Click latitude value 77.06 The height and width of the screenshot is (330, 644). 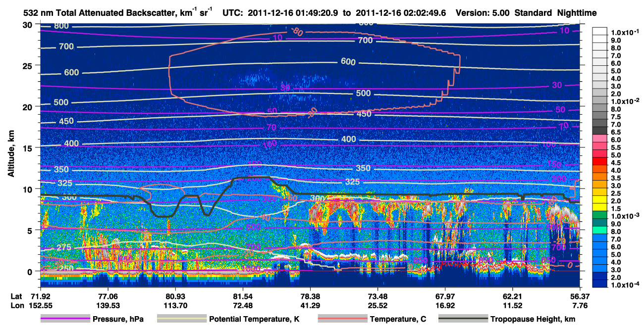[x=107, y=296]
